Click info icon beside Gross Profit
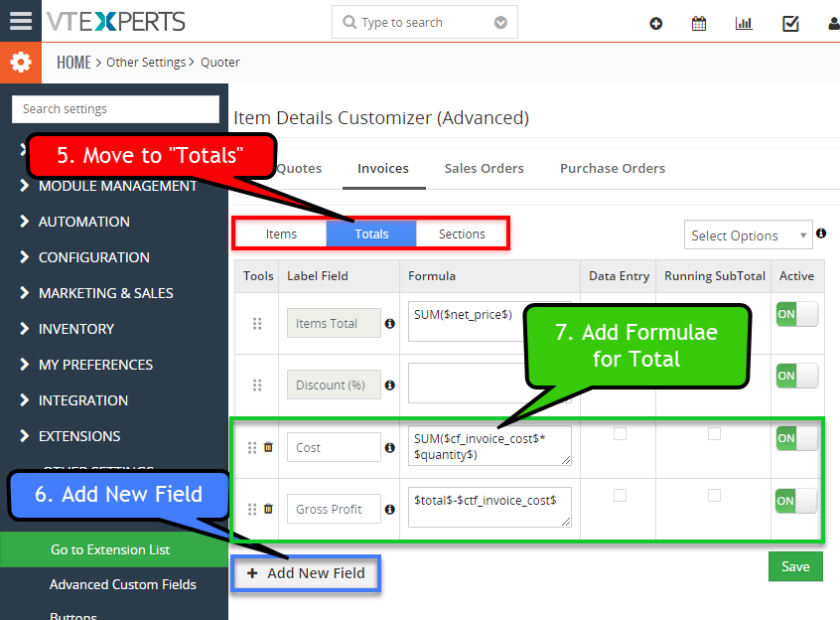The width and height of the screenshot is (840, 620). (x=390, y=509)
